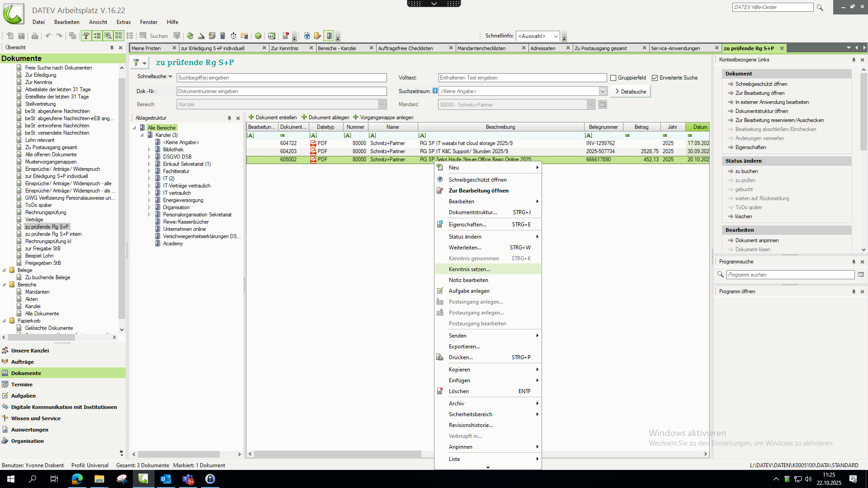Screen dimensions: 868x488
Task: Click the Detailsuche button
Action: [630, 91]
